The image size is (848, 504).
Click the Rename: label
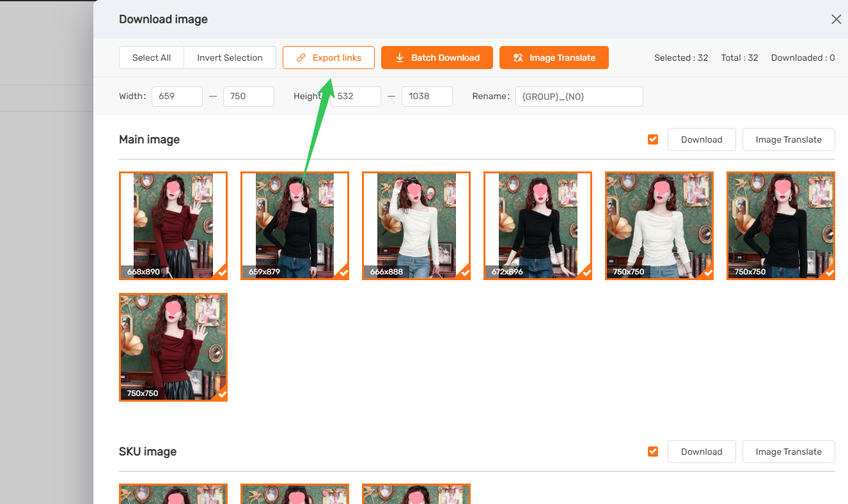tap(491, 97)
